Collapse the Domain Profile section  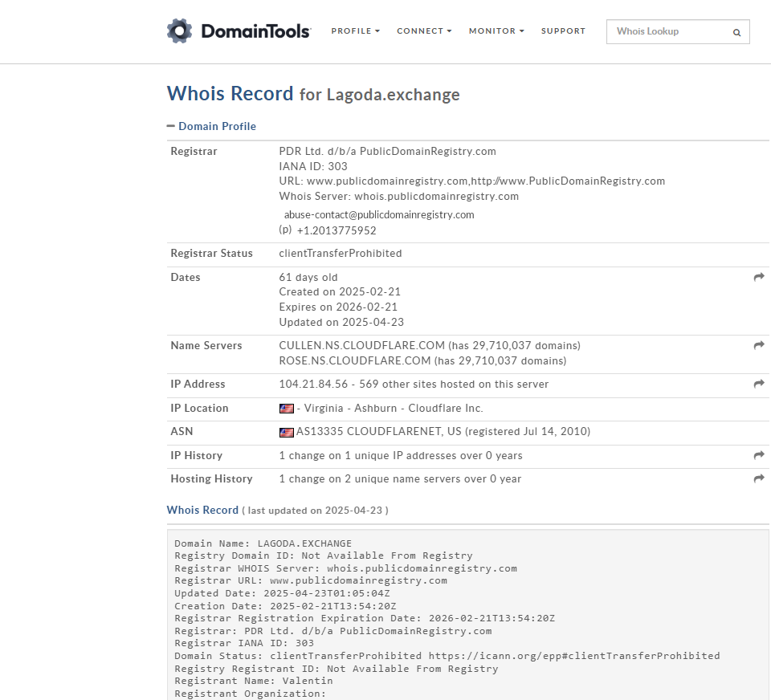pos(211,126)
